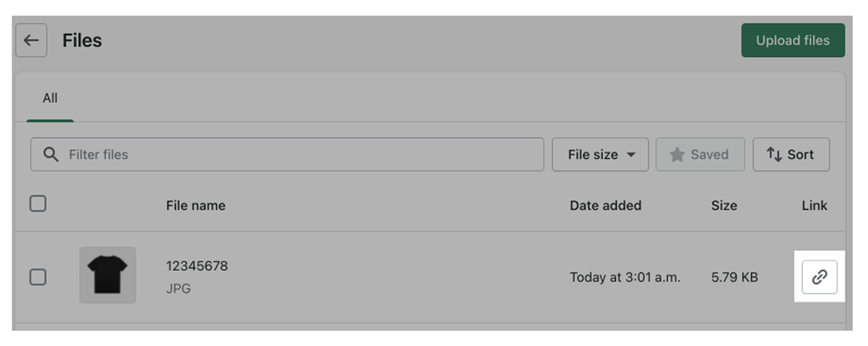Focus the Filter files search field

coord(298,154)
